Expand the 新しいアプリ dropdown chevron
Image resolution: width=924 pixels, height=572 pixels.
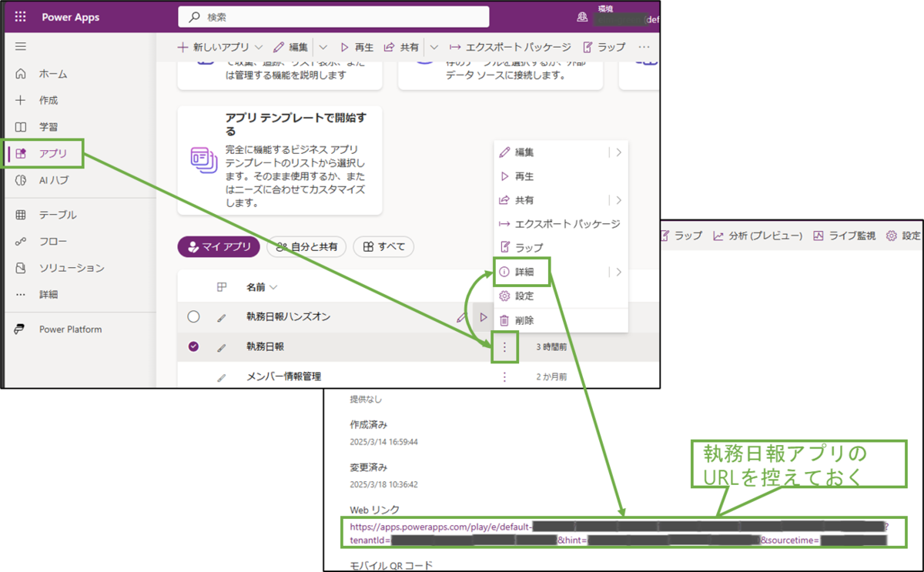259,47
